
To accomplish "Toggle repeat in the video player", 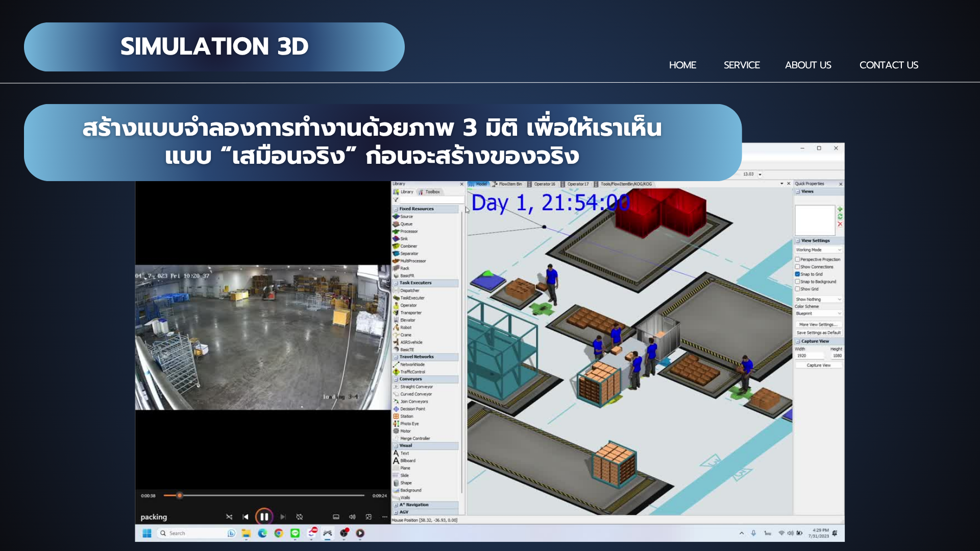I will pyautogui.click(x=300, y=517).
